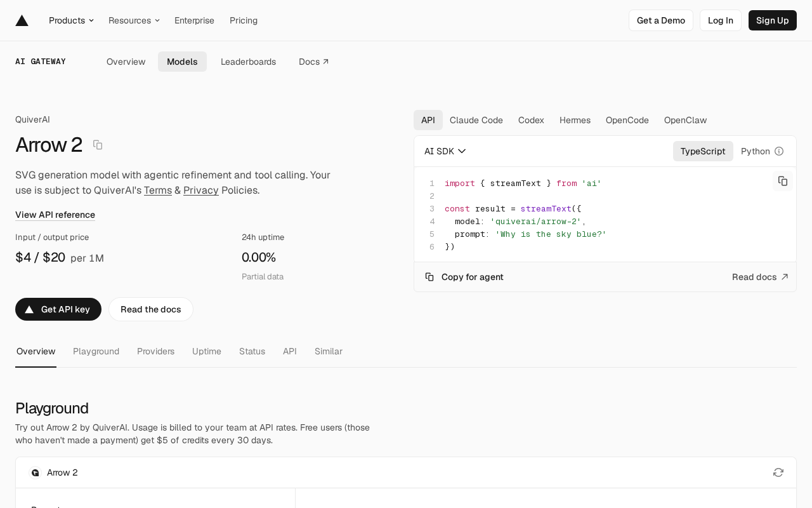
Task: Copy the Arrow 2 model name
Action: 98,145
